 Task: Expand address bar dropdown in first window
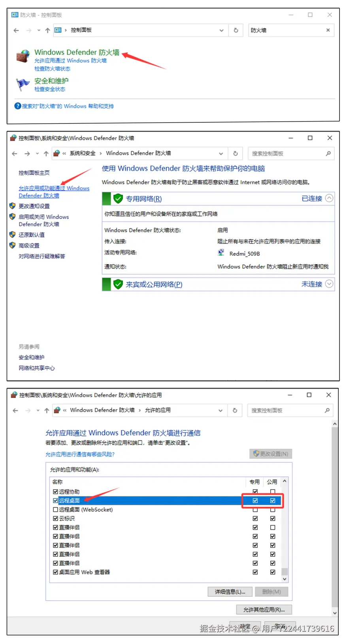pos(221,30)
